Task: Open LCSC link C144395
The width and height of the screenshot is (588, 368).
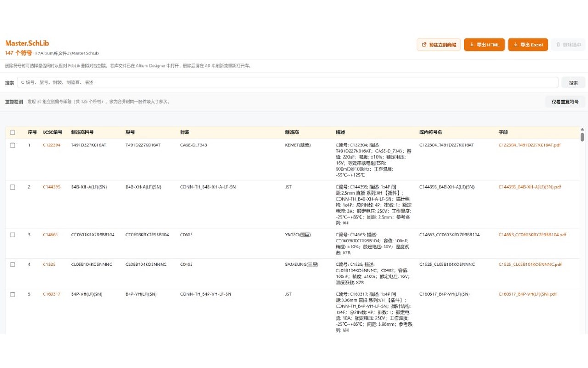Action: click(x=51, y=187)
